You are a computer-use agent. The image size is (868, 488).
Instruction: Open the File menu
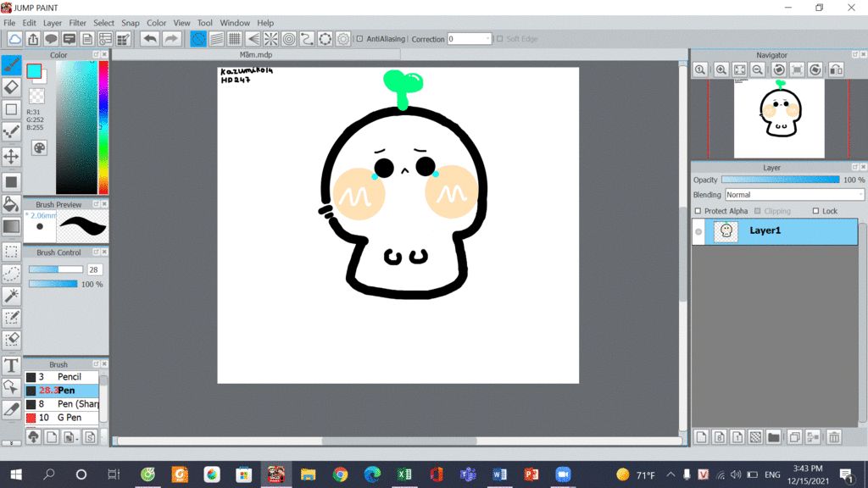point(9,23)
